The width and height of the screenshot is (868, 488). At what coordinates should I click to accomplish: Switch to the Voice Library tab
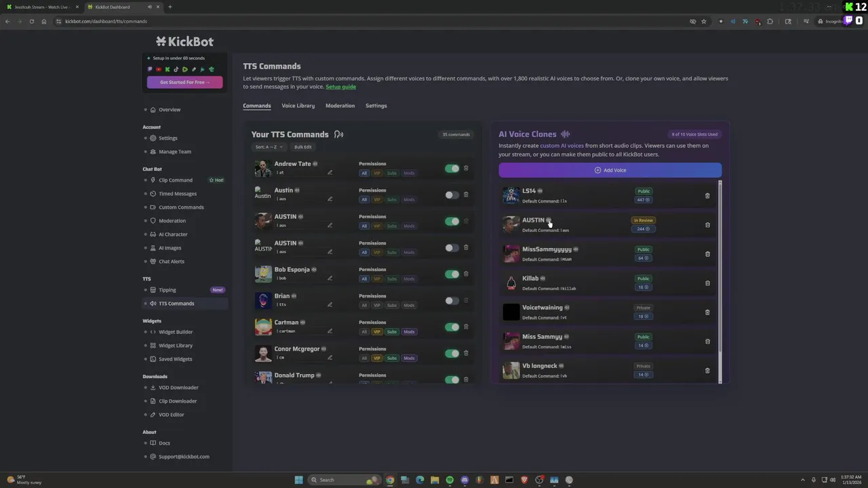pos(298,106)
